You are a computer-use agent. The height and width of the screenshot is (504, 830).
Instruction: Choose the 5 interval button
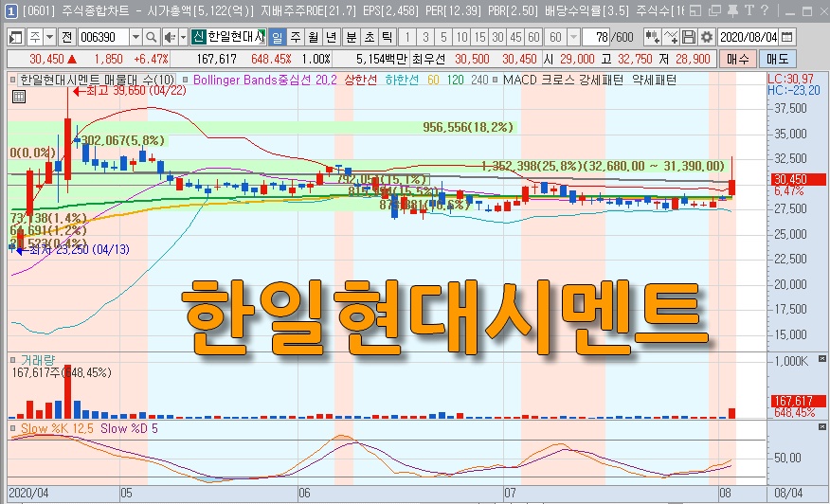443,37
